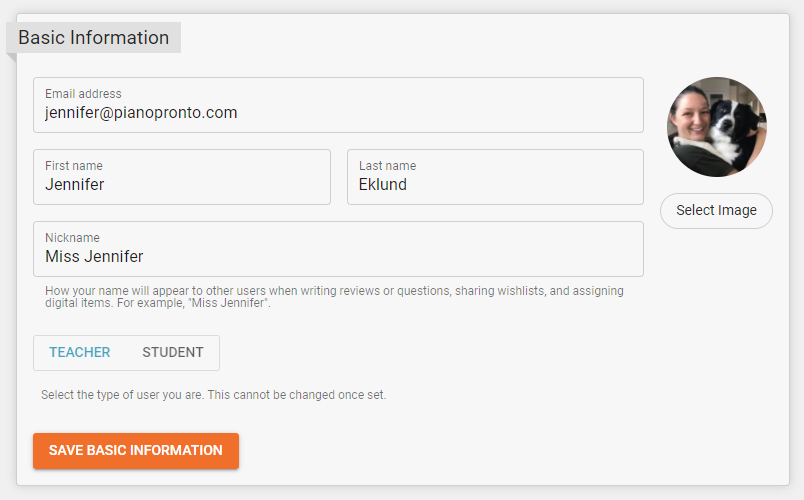
Task: Click the 'Last name' field label
Action: (388, 166)
